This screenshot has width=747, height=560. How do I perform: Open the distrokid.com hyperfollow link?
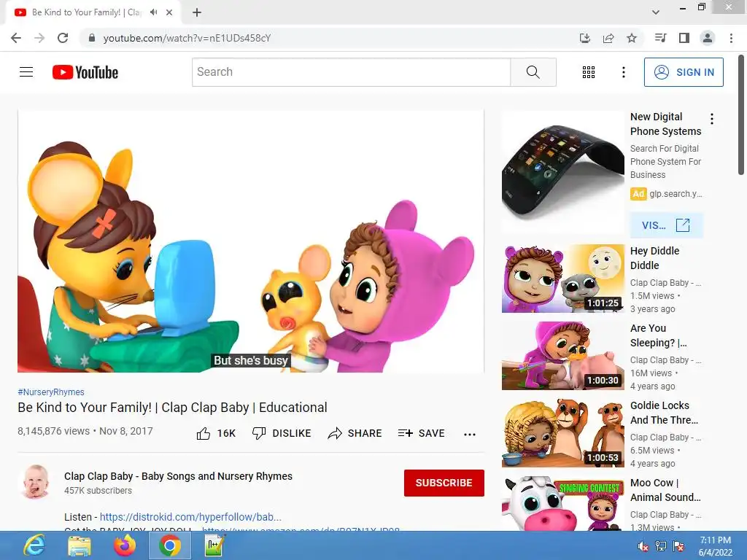coord(190,517)
